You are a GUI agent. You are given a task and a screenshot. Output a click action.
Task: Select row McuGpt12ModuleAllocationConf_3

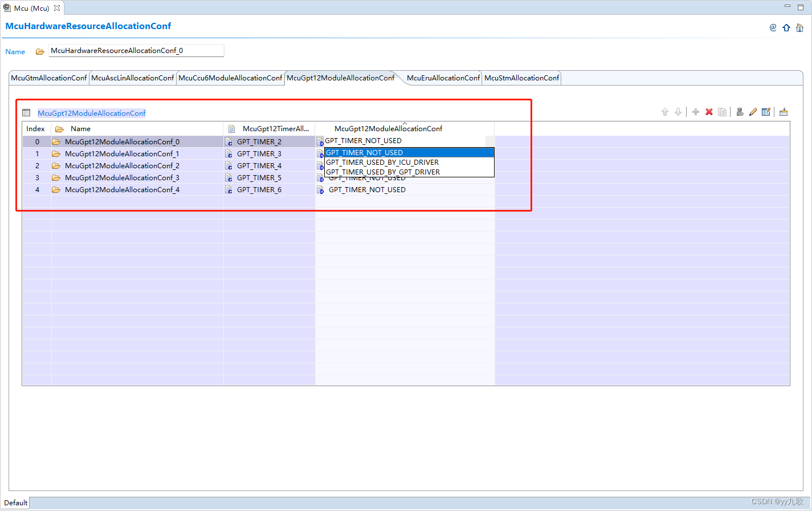click(x=122, y=178)
